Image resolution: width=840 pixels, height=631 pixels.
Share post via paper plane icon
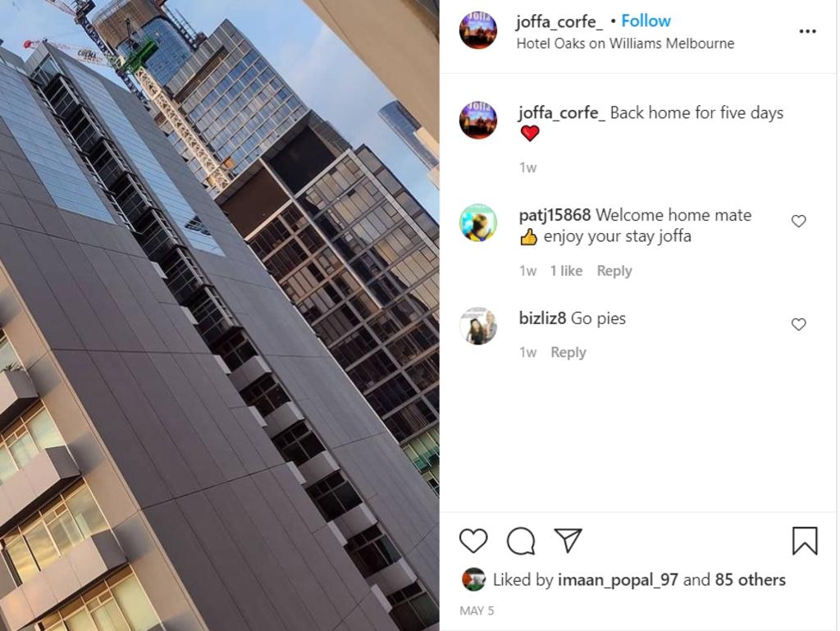[x=568, y=540]
